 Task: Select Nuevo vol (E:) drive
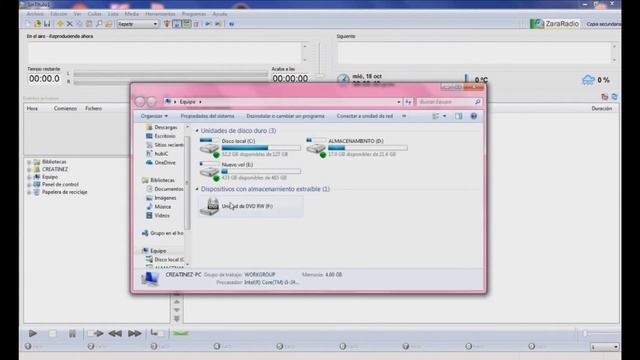(250, 171)
